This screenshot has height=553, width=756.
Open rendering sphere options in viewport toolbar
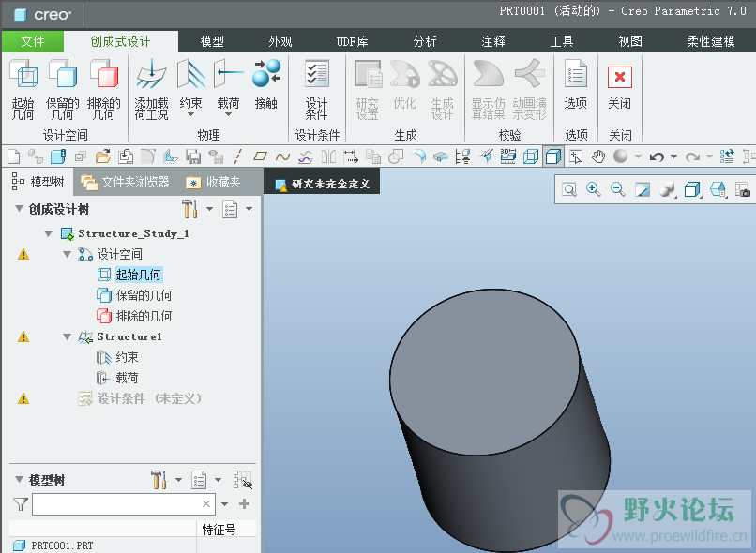[668, 189]
